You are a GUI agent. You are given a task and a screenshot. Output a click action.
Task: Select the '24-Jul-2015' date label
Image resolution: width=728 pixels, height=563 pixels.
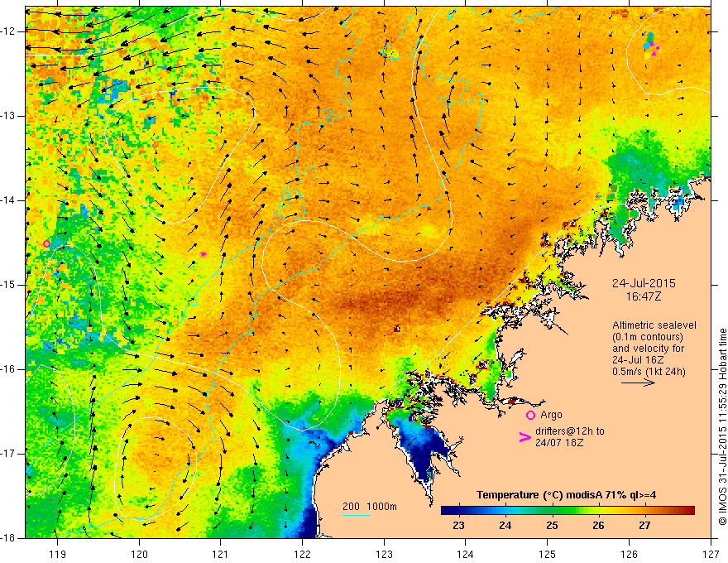pyautogui.click(x=644, y=283)
